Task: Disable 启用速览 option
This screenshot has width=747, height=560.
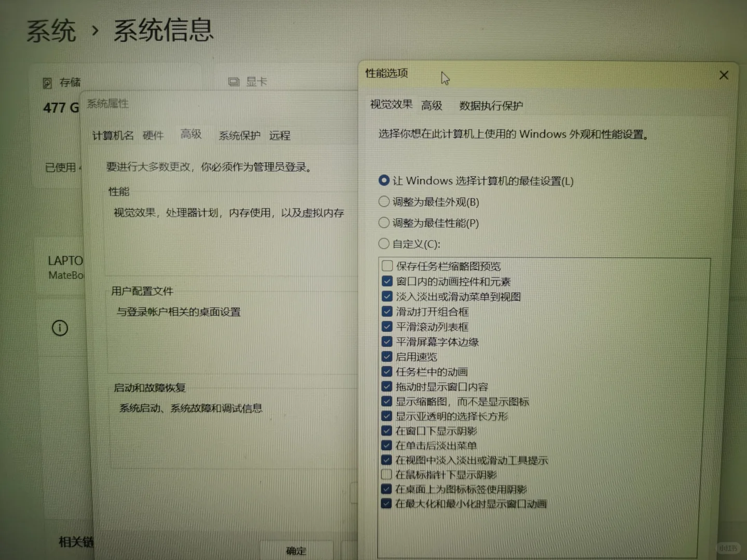Action: coord(386,356)
